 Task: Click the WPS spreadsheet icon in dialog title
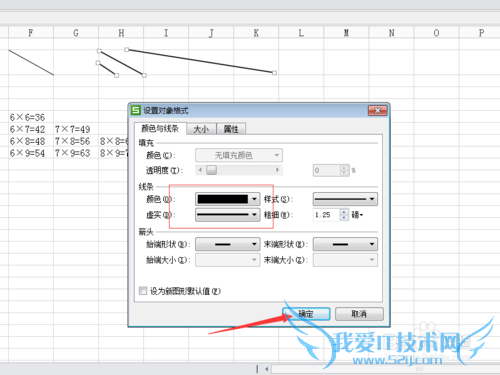(136, 110)
